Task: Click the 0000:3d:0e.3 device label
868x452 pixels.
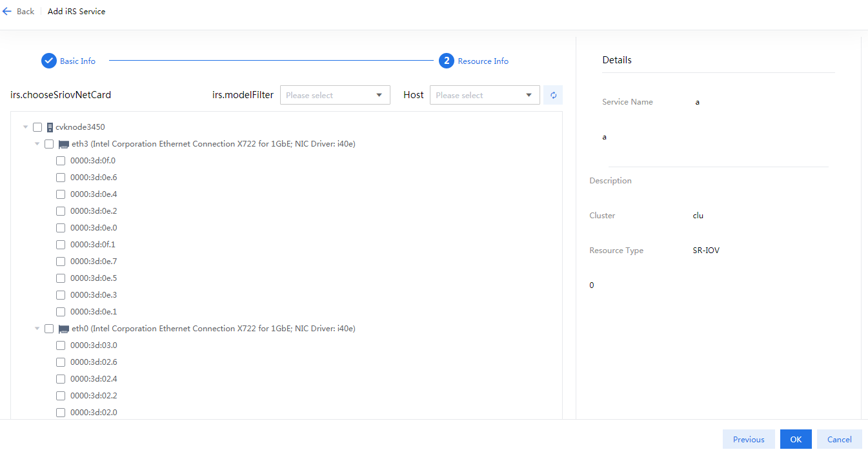Action: tap(94, 295)
